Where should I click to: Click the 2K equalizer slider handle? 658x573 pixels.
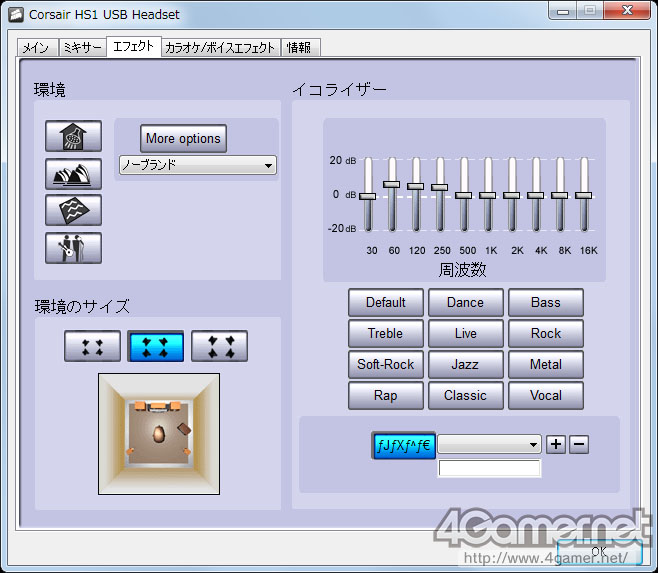point(512,196)
